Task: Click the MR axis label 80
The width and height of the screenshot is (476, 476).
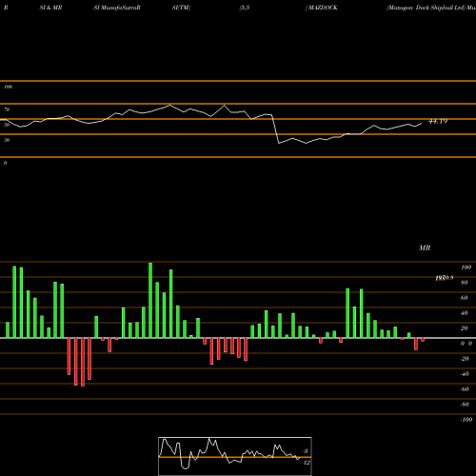Action: [465, 283]
